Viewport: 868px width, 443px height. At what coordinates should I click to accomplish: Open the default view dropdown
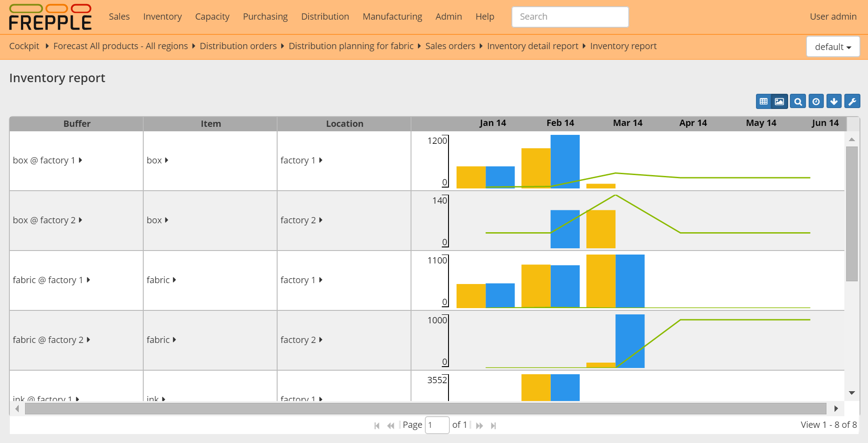click(832, 46)
